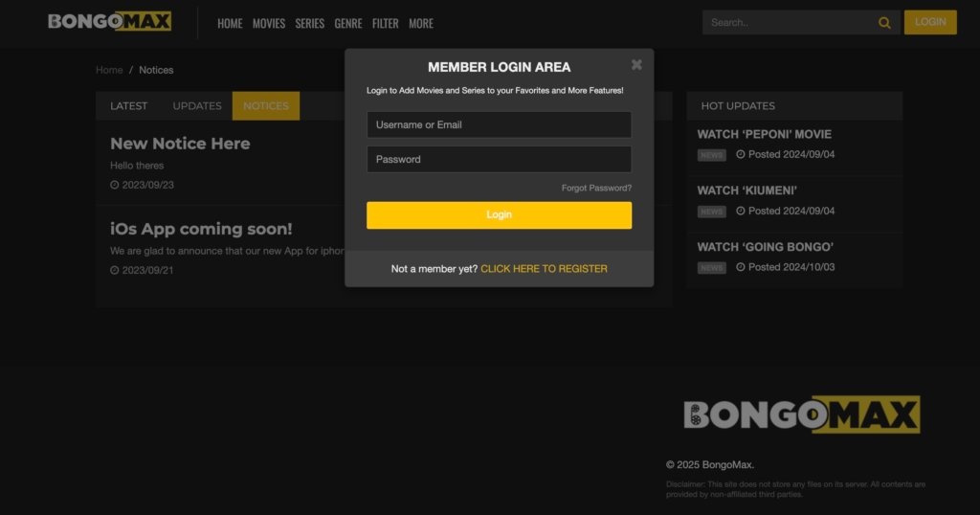Click the 'HOT UPDATES' heading
Viewport: 980px width, 515px height.
pos(738,106)
